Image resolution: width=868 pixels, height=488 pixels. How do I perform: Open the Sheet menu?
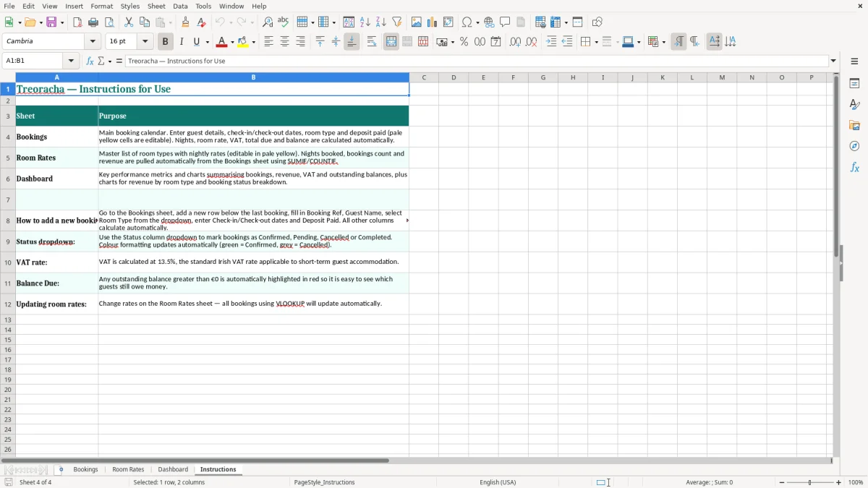pyautogui.click(x=156, y=6)
